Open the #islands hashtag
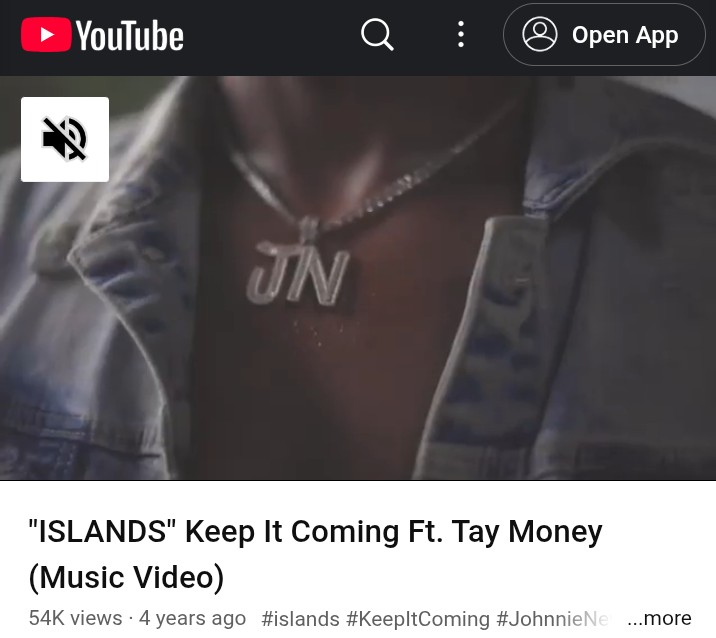 click(x=300, y=619)
